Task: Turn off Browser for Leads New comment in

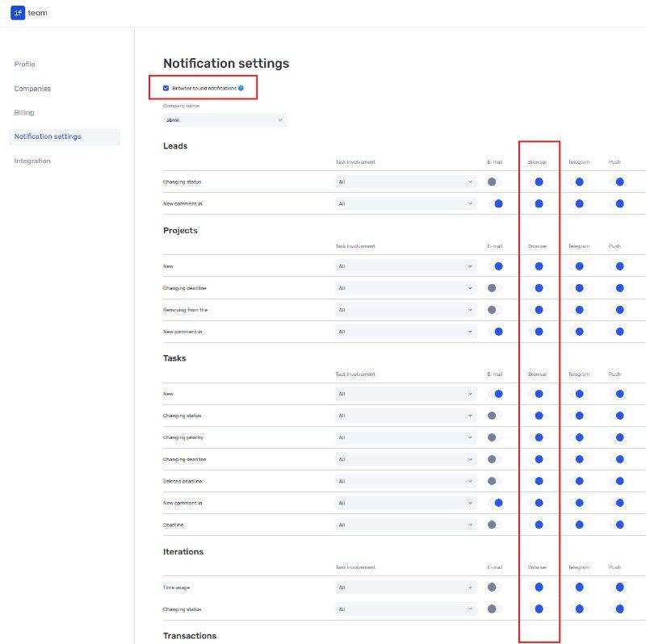Action: coord(536,204)
